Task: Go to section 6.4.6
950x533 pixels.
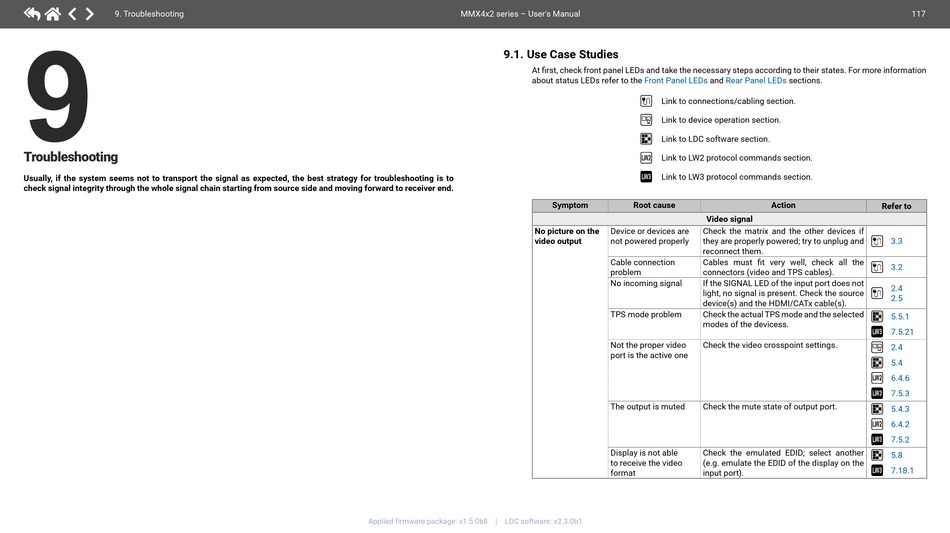Action: pyautogui.click(x=900, y=378)
